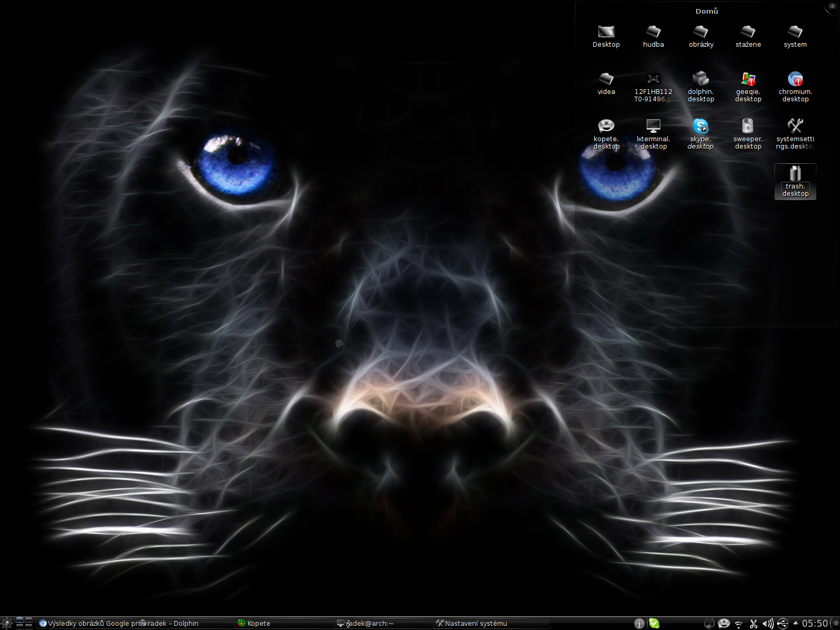Bring up the Kopete window from taskbar
The width and height of the screenshot is (840, 630).
[x=285, y=623]
